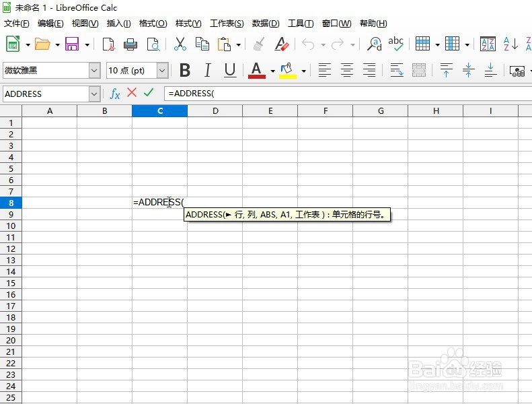Image resolution: width=532 pixels, height=404 pixels.
Task: Apply the red font color
Action: pos(257,71)
